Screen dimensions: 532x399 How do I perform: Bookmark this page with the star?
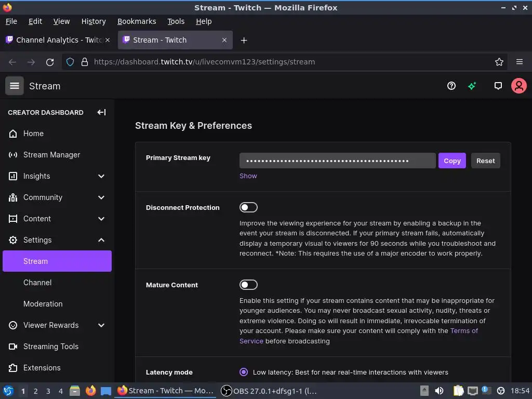point(499,62)
